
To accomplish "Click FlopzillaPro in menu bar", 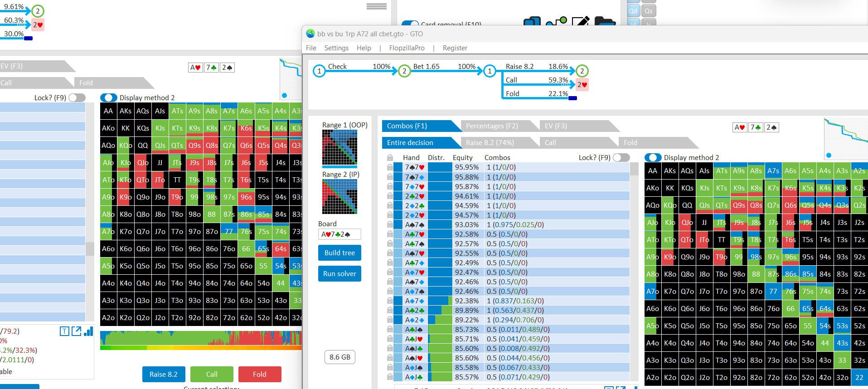I will [x=407, y=48].
